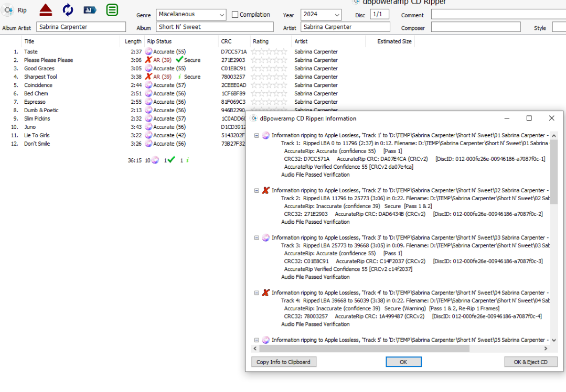Click the Comment input field
The height and width of the screenshot is (392, 566).
(498, 15)
